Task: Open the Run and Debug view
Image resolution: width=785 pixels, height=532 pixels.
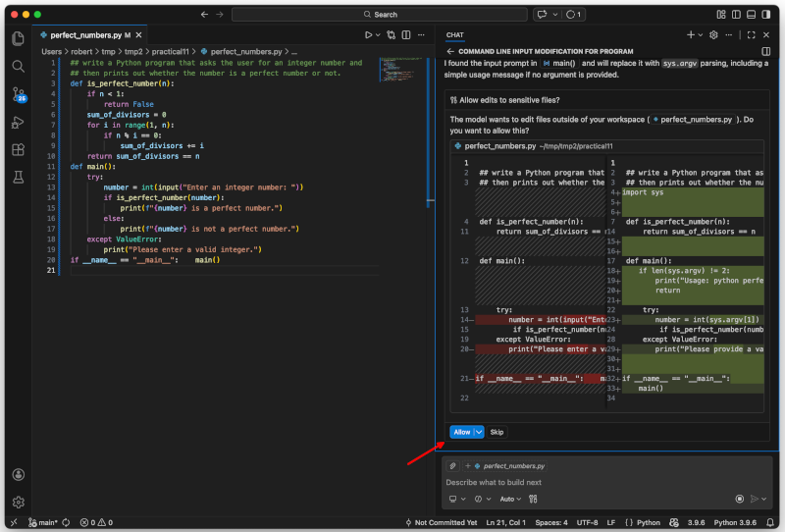Action: point(18,122)
